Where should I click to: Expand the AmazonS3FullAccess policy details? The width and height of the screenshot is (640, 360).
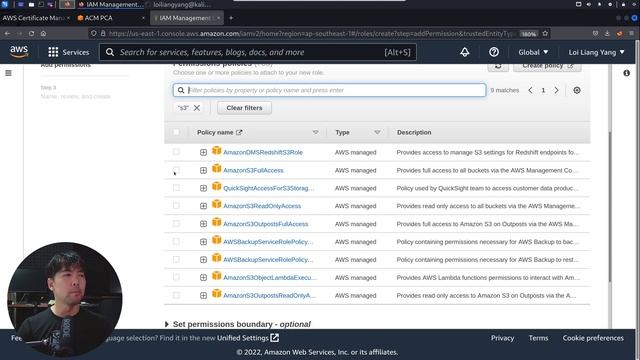pyautogui.click(x=203, y=170)
